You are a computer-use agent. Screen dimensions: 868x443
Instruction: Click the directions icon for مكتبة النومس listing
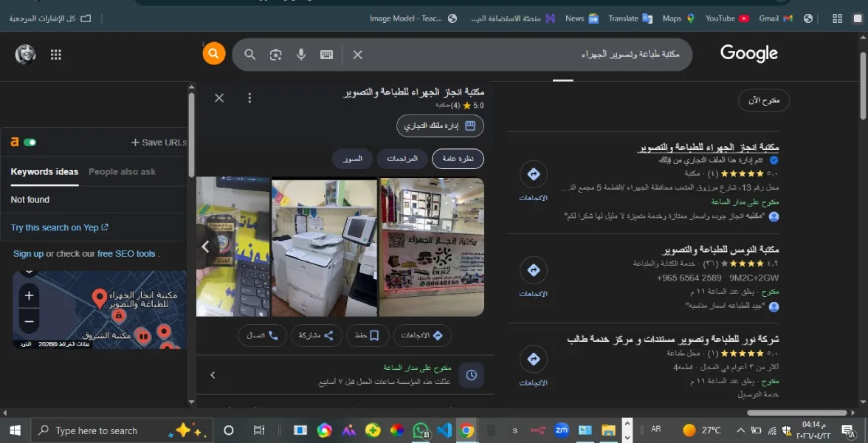pos(534,270)
